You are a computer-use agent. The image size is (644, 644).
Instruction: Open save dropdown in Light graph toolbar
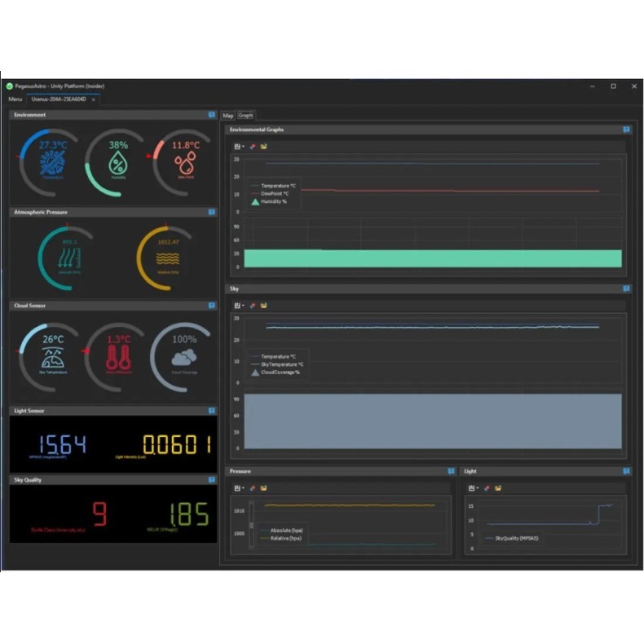point(473,488)
